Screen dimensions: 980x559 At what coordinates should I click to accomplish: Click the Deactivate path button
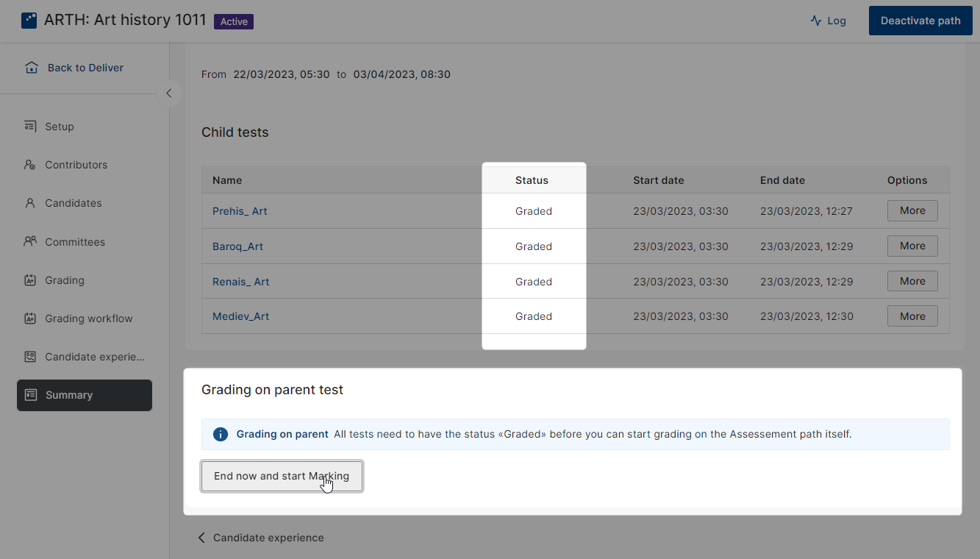[x=920, y=21]
